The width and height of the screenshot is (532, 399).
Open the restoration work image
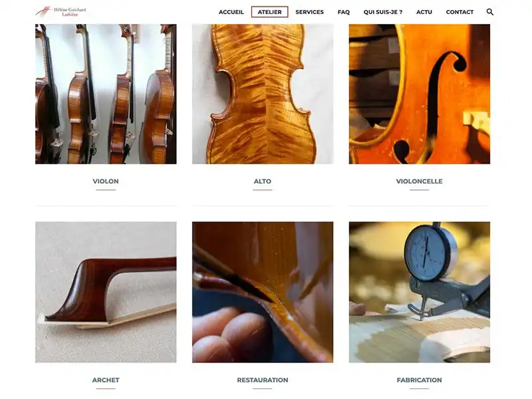coord(263,292)
